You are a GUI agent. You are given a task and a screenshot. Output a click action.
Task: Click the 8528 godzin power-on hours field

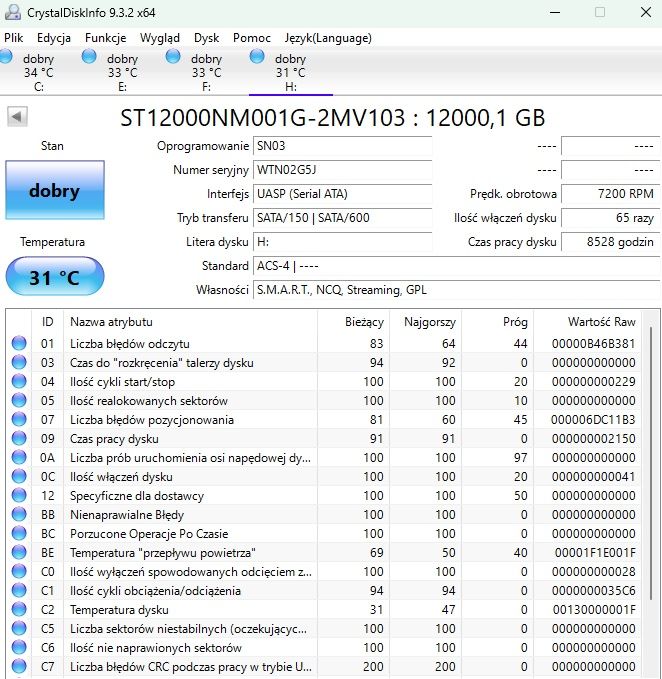pos(610,242)
